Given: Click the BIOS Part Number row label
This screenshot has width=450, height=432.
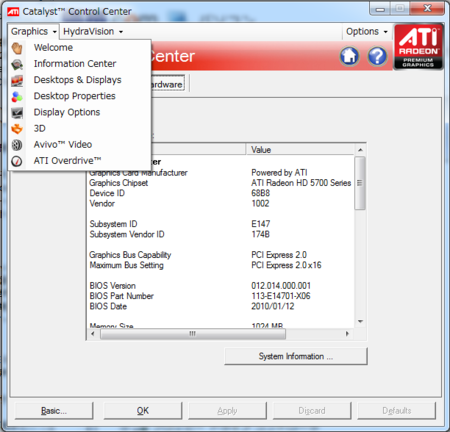Looking at the screenshot, I should click(122, 296).
